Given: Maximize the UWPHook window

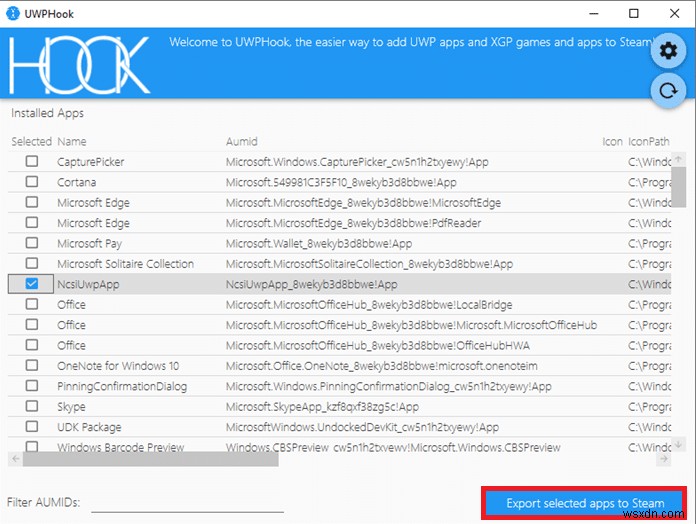Looking at the screenshot, I should pos(634,13).
